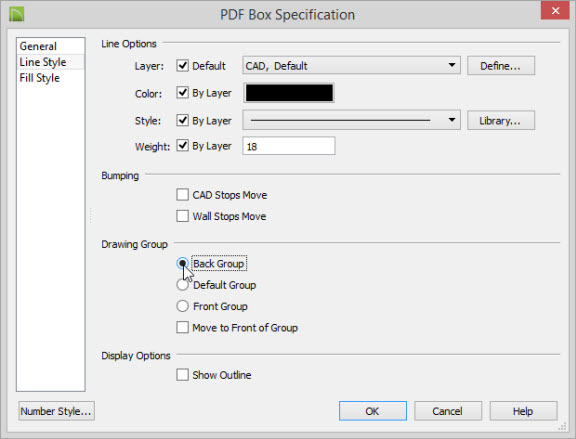Disable Weight By Layer checkbox
Viewport: 576px width, 439px height.
pos(183,145)
